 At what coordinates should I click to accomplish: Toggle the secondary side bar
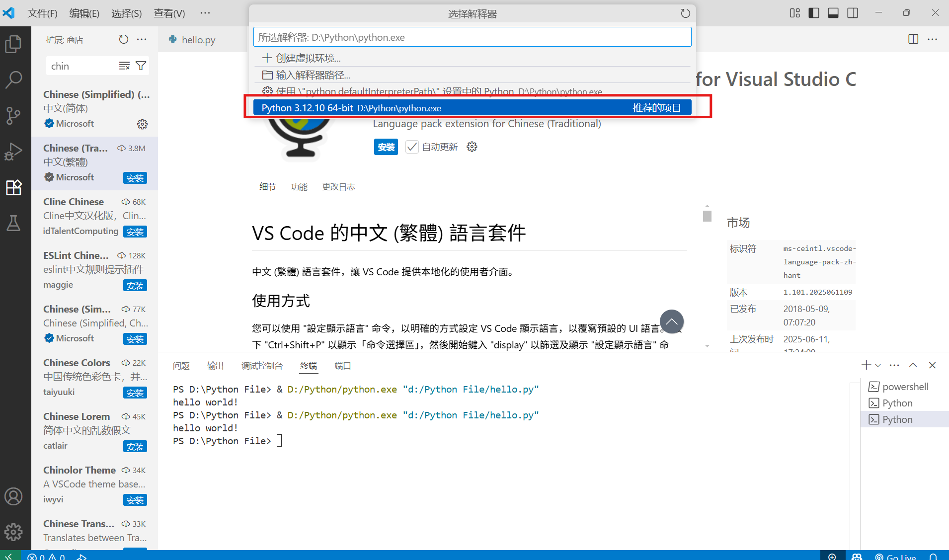click(853, 13)
